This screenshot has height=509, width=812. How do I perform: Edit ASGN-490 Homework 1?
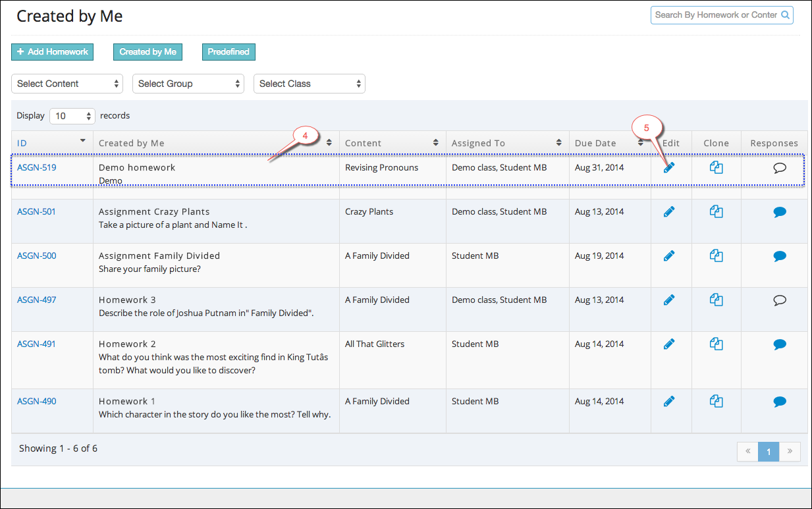(669, 402)
